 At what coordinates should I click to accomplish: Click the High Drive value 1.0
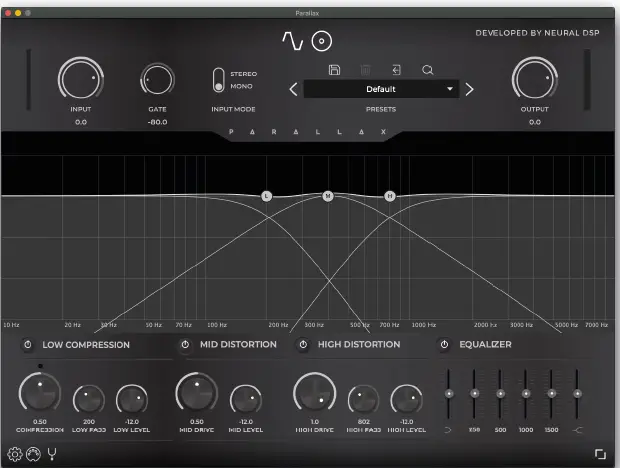pos(315,422)
